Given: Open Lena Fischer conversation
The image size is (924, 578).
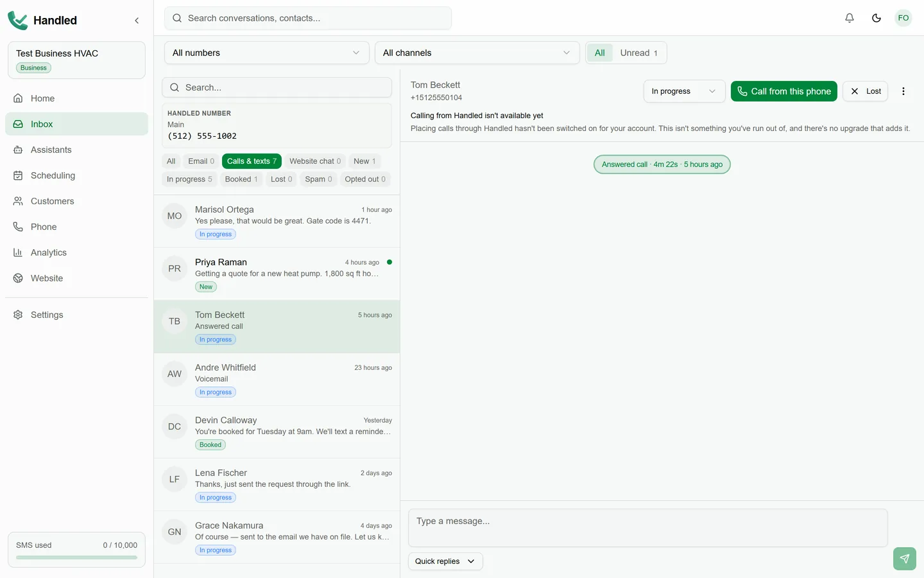Looking at the screenshot, I should (277, 485).
